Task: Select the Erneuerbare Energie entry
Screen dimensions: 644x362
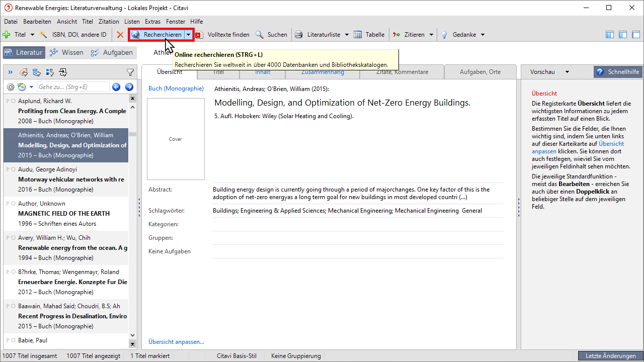Action: tap(66, 282)
